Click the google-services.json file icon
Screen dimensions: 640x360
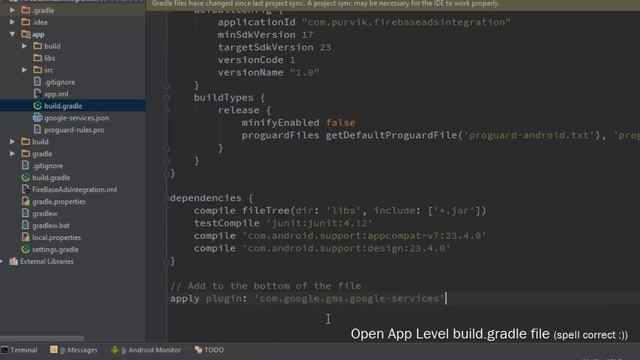[x=38, y=118]
